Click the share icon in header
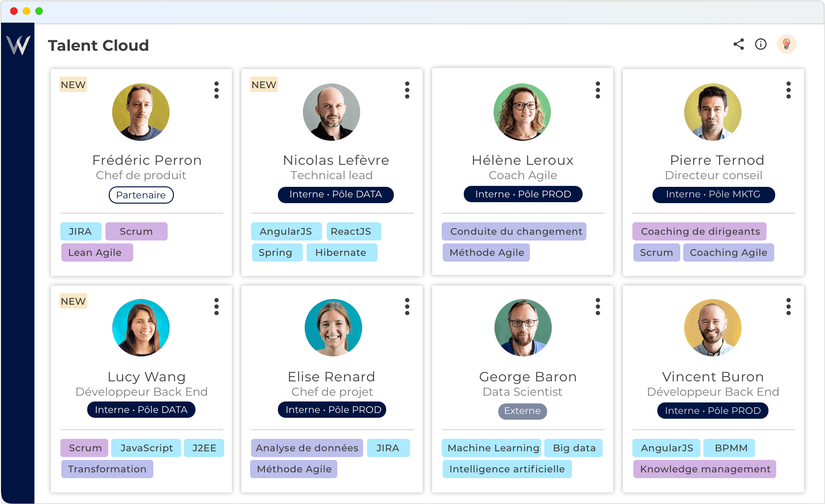Screen dimensions: 825x504 (738, 45)
